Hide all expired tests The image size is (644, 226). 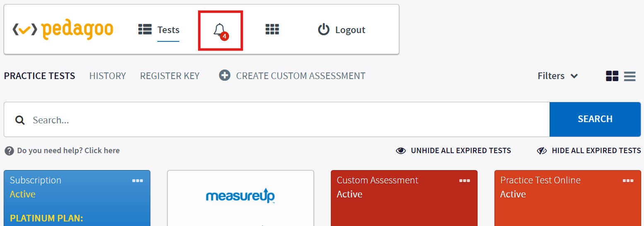589,151
